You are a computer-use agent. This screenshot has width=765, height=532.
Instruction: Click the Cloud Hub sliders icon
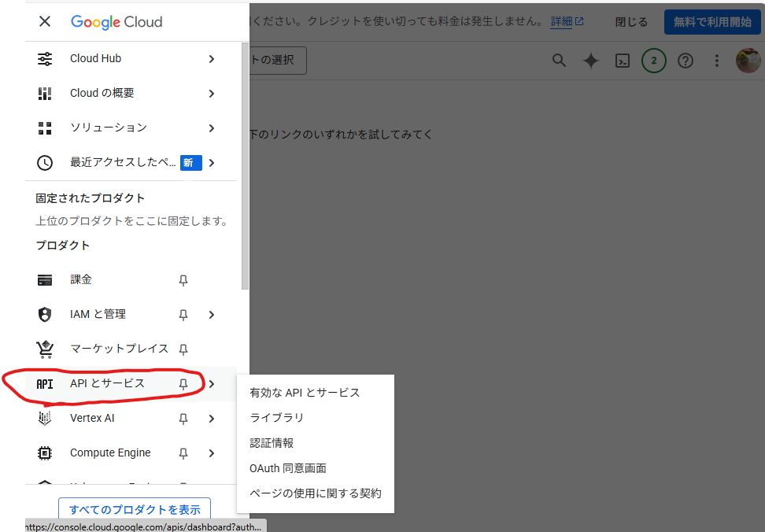pos(45,58)
